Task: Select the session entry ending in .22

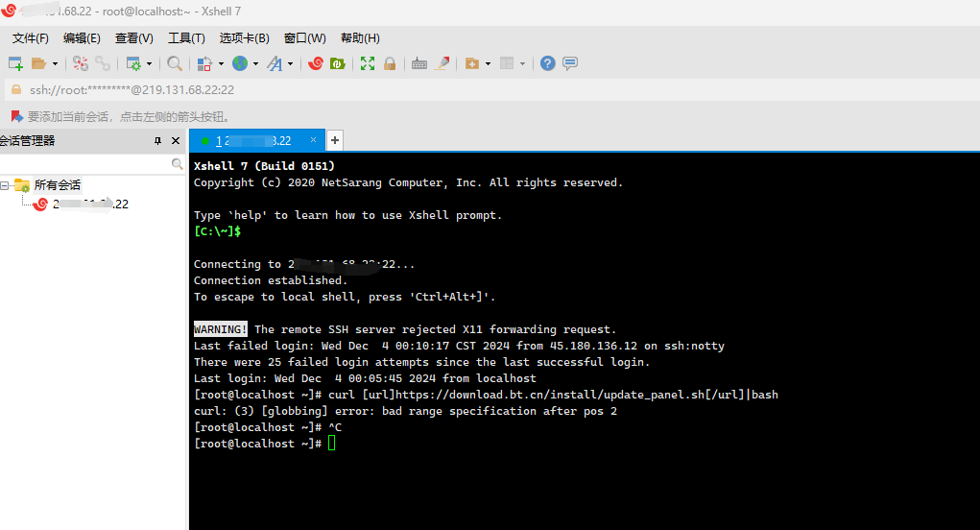Action: (90, 204)
